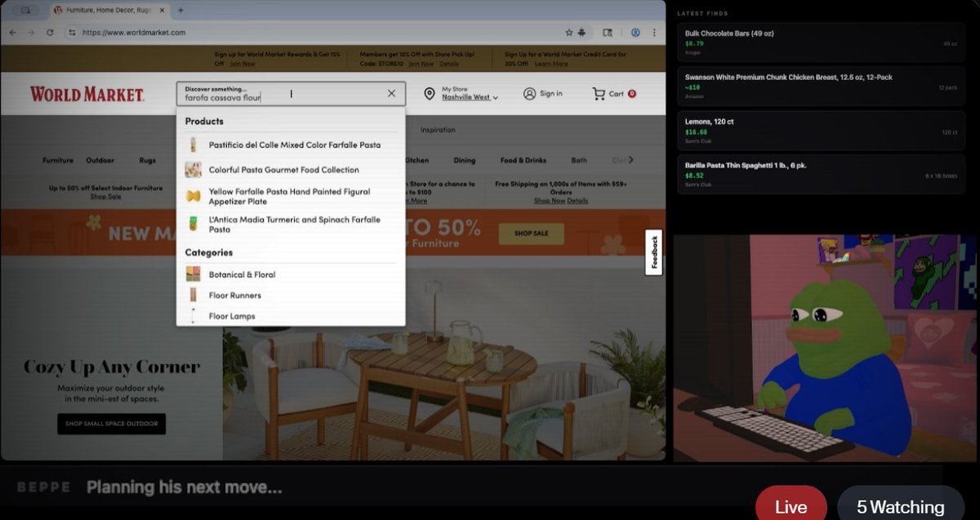Click Learn More in the Credit Card promo
980x520 pixels.
tap(551, 64)
